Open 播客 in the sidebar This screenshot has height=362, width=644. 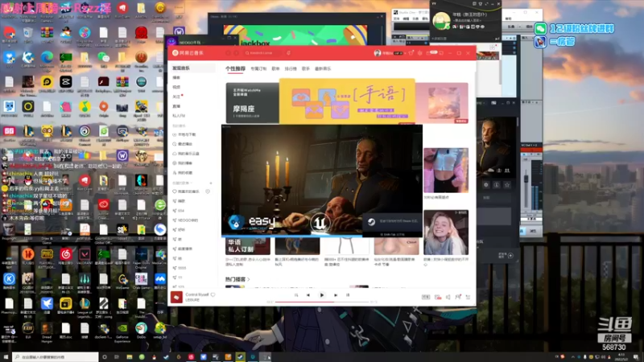pos(176,77)
